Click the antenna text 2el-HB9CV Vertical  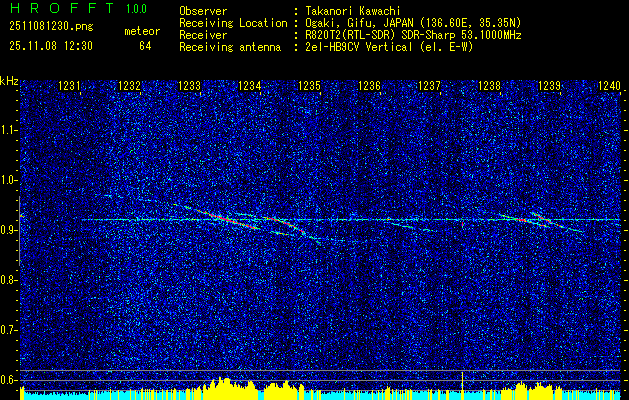coord(358,47)
